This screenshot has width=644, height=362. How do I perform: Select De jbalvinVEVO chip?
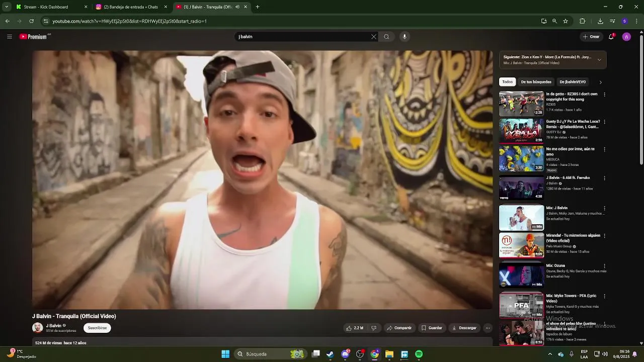[x=573, y=82]
